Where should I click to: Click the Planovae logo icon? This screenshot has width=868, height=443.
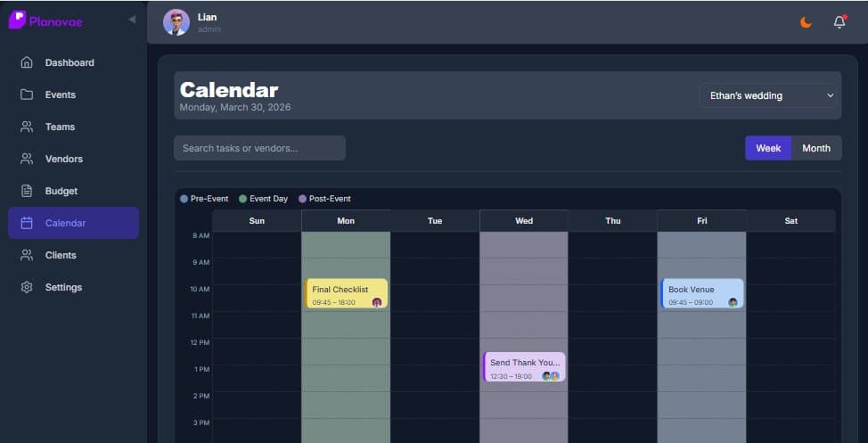[x=17, y=20]
